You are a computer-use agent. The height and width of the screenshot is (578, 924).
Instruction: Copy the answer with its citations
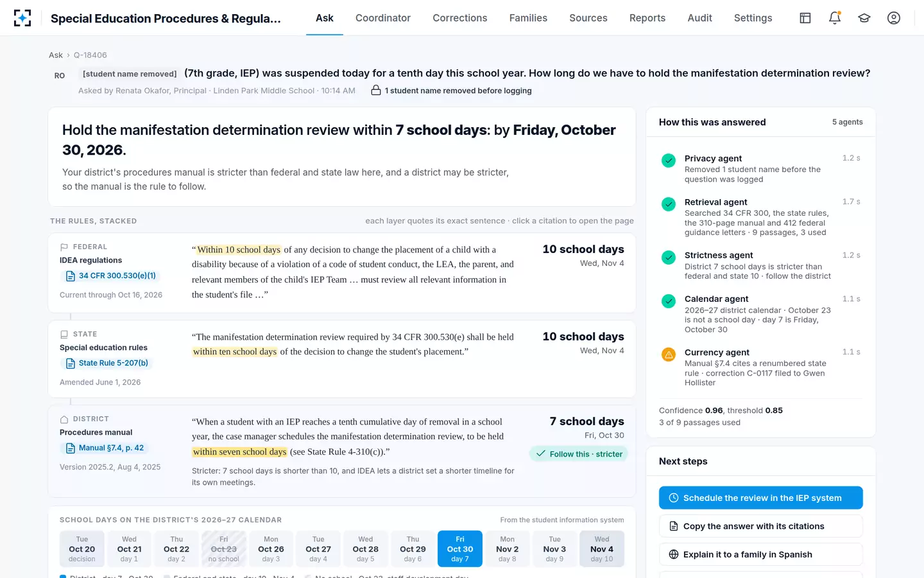click(760, 526)
